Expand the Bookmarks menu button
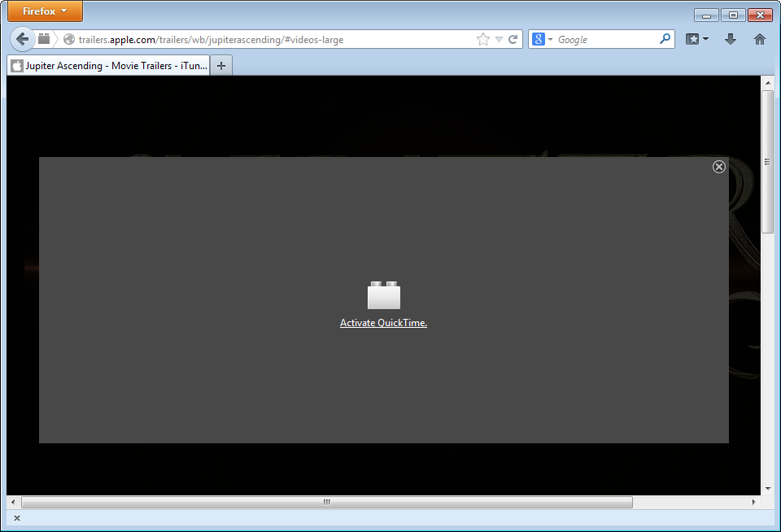781x532 pixels. click(x=697, y=39)
